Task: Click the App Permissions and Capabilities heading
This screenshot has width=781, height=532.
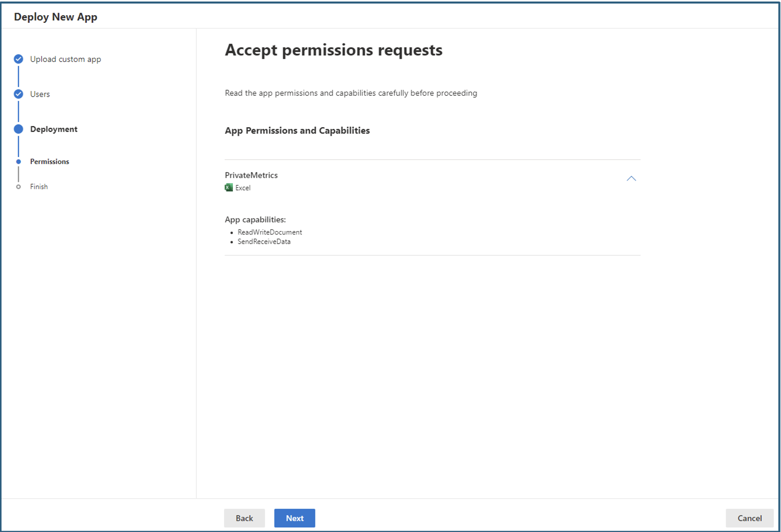Action: tap(297, 131)
